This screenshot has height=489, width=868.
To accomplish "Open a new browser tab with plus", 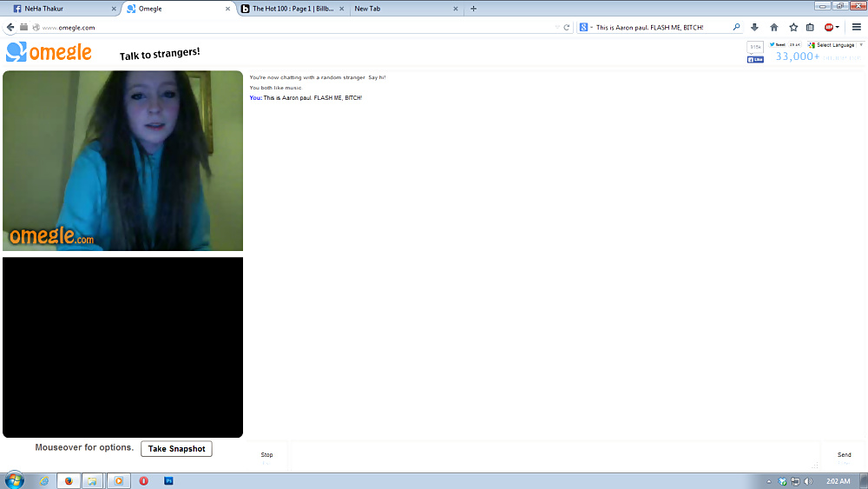I will click(473, 9).
